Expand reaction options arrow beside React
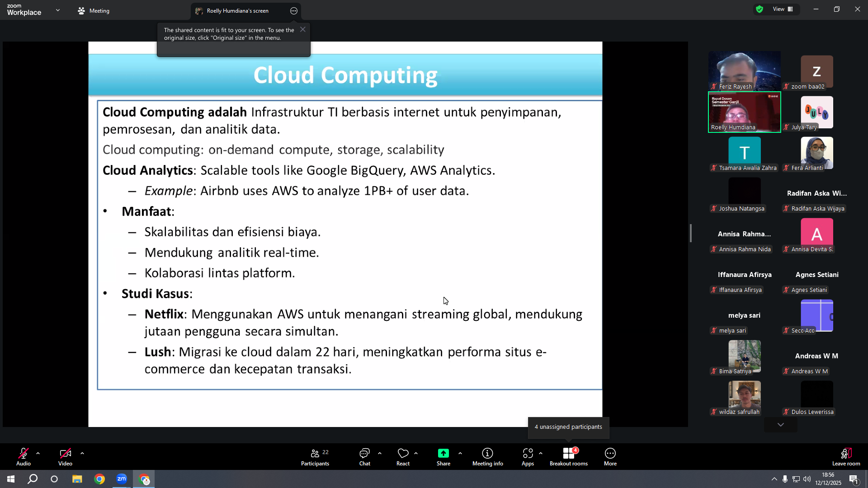The height and width of the screenshot is (488, 868). (416, 453)
